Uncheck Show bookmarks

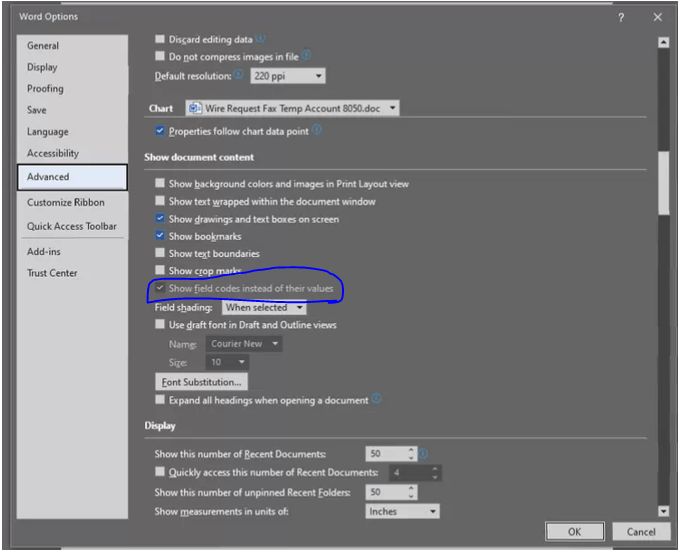pos(160,236)
